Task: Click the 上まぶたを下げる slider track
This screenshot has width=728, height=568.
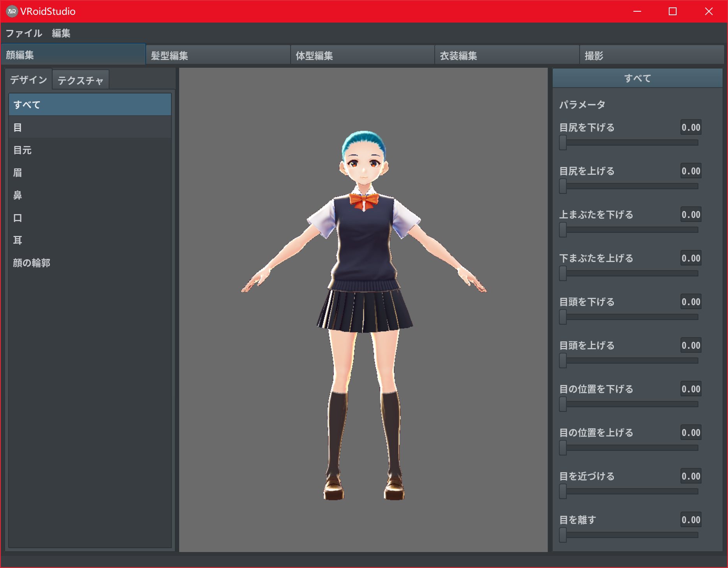Action: (631, 230)
